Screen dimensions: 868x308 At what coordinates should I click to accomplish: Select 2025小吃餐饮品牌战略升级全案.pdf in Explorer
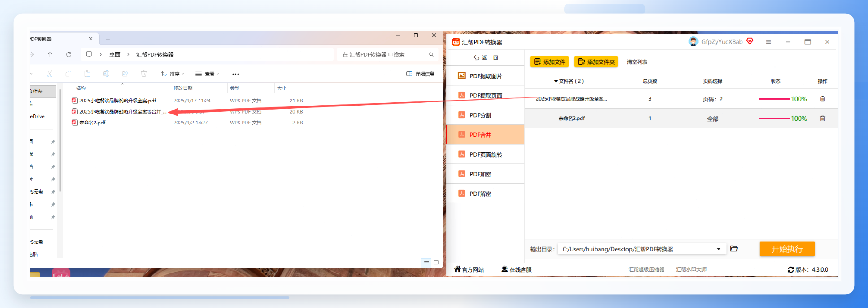pos(117,101)
